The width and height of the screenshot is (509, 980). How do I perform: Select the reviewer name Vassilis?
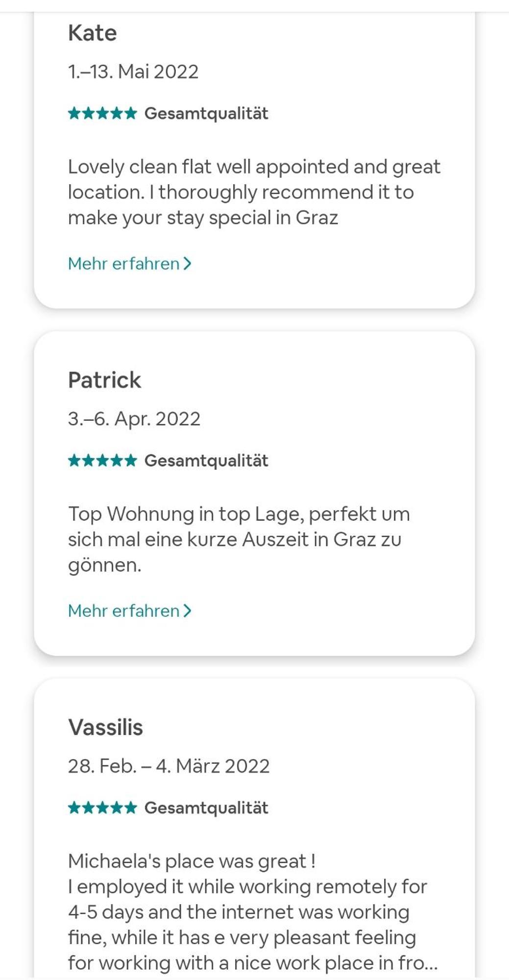[x=106, y=728]
